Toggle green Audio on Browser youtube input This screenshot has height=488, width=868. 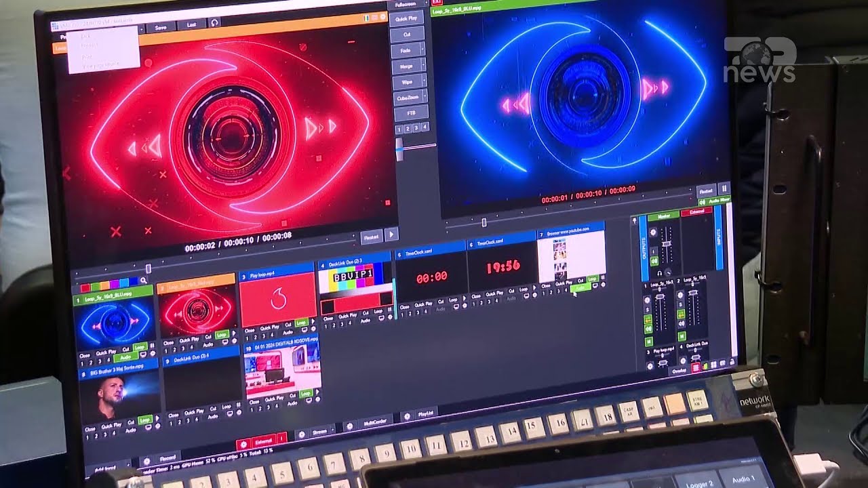580,288
